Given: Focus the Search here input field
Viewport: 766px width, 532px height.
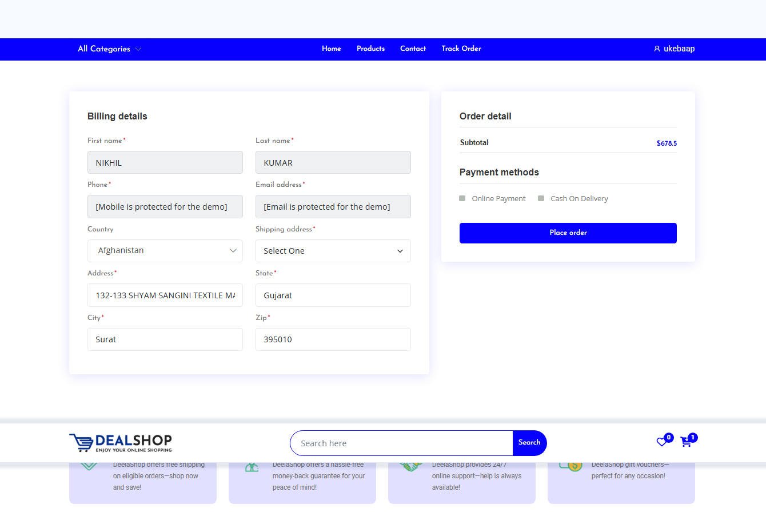Looking at the screenshot, I should (x=401, y=443).
